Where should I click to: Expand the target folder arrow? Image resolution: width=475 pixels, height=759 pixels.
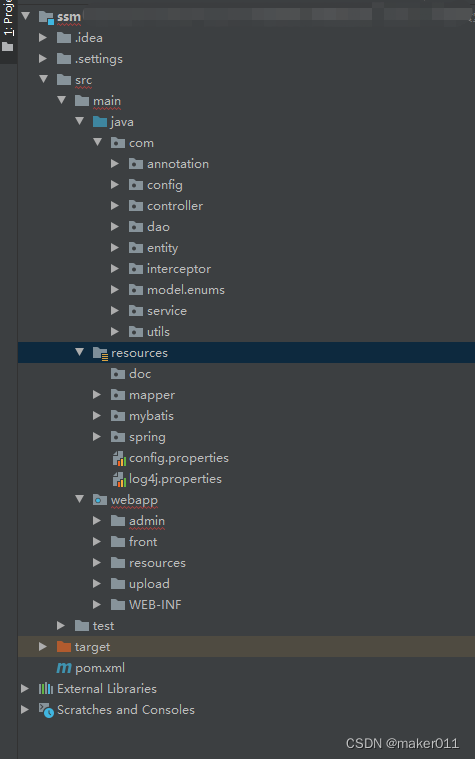click(43, 646)
